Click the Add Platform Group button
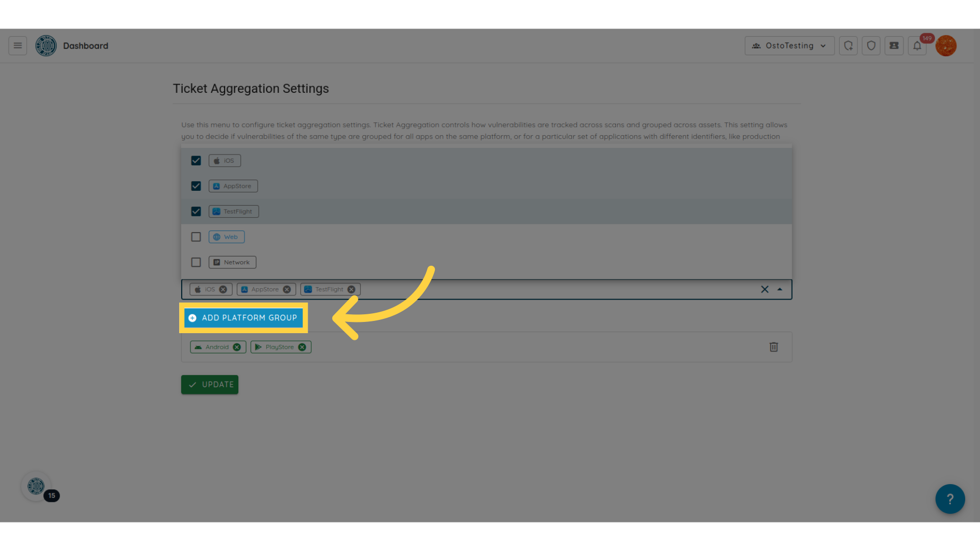The image size is (980, 551). tap(243, 318)
